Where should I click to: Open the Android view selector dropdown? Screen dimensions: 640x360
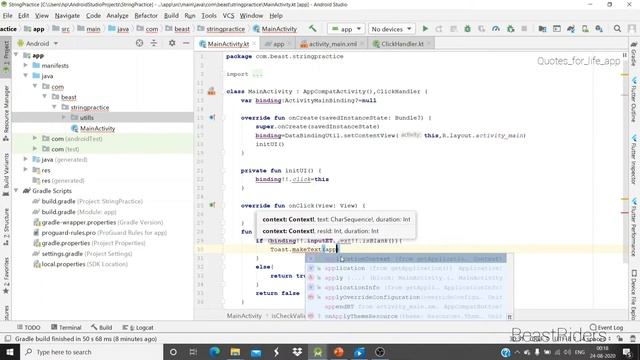click(x=38, y=43)
